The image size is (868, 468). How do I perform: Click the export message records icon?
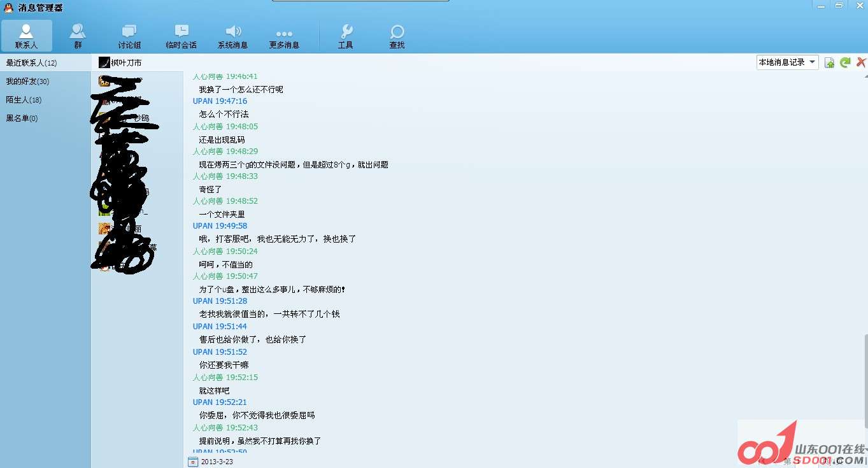point(829,62)
